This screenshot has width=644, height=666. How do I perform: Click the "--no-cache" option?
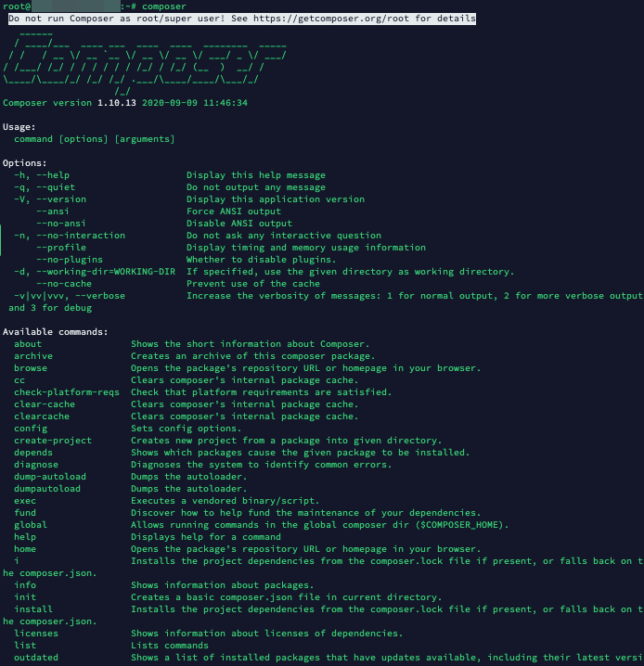pos(64,284)
